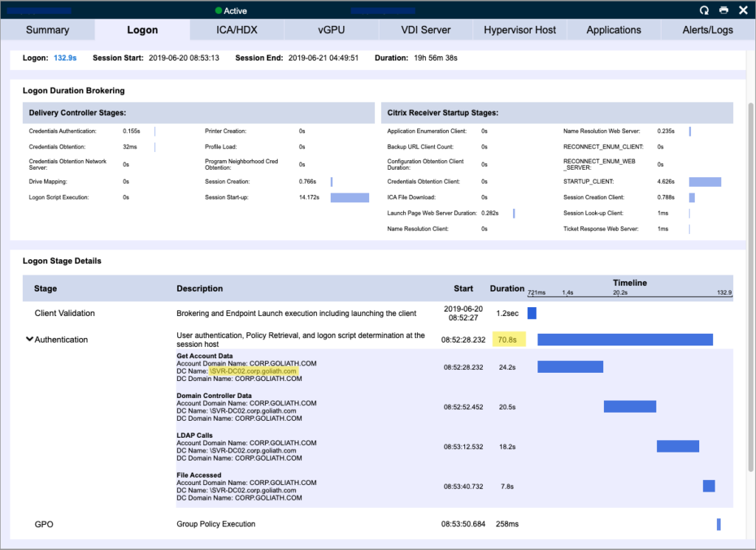Click the GPO timeline bar
Image resolution: width=756 pixels, height=550 pixels.
718,524
